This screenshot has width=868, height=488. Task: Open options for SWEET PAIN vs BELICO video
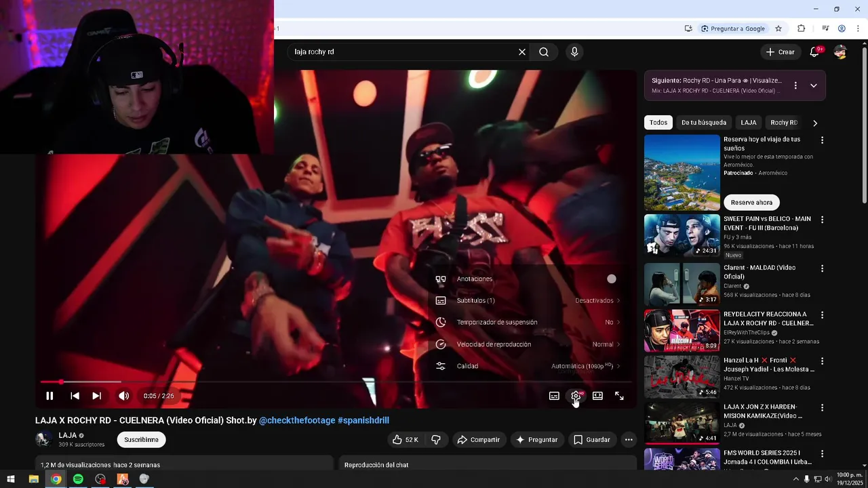click(x=822, y=220)
